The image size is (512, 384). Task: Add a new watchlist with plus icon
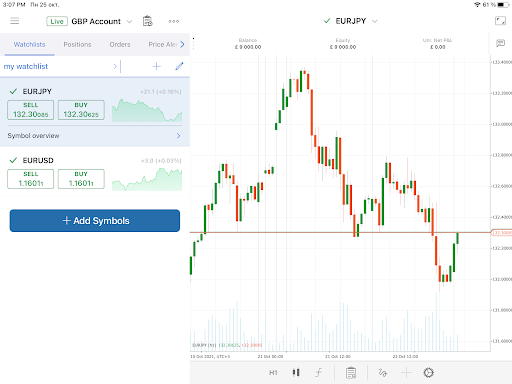(x=157, y=66)
